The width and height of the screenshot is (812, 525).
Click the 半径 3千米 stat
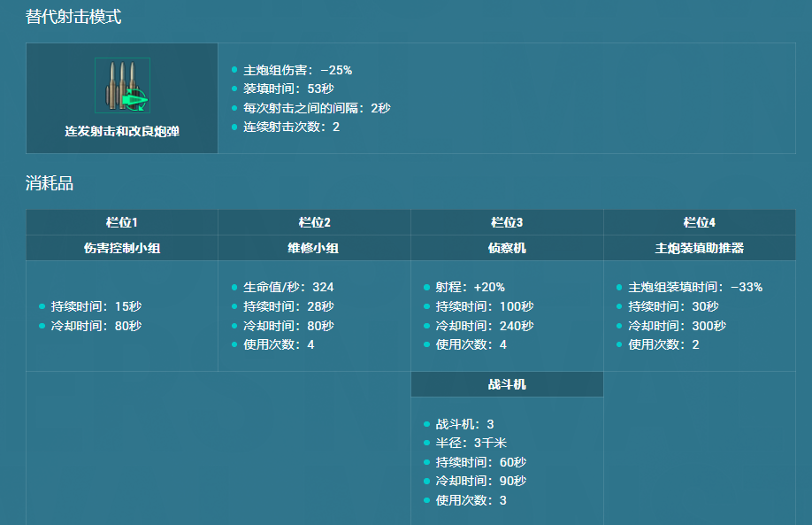471,443
